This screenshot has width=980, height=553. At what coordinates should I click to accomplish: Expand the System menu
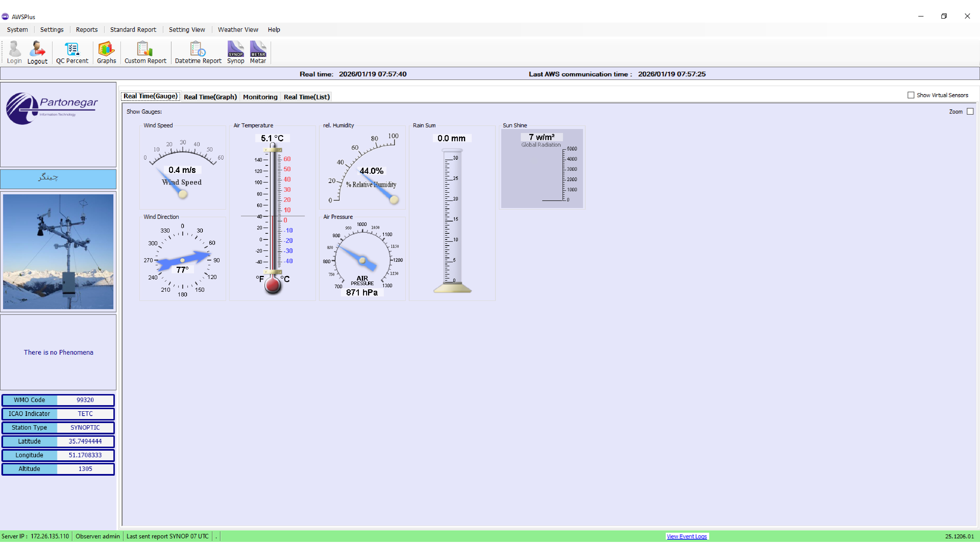17,30
